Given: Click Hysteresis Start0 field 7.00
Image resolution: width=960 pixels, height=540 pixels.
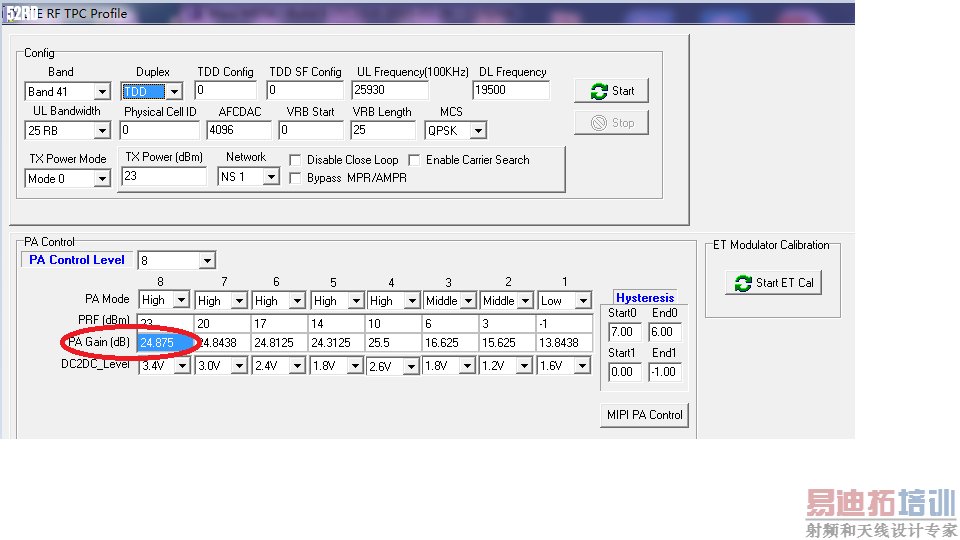Looking at the screenshot, I should point(624,332).
